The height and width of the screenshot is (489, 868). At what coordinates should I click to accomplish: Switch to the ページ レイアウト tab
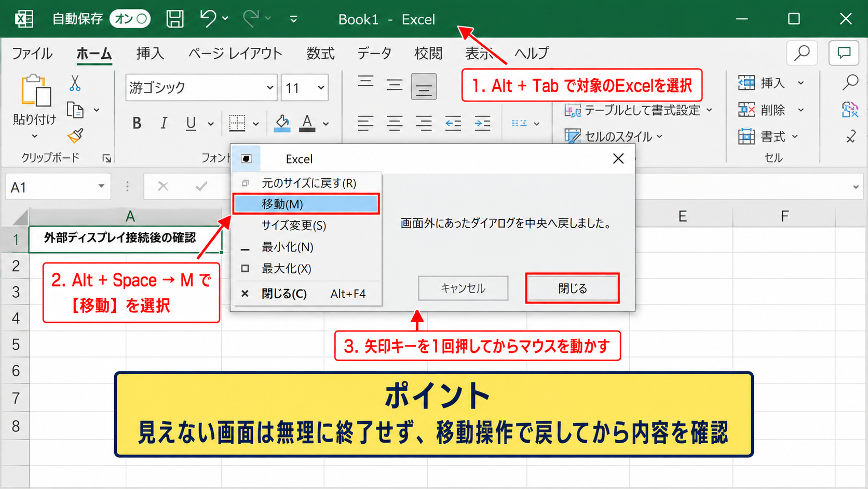[x=235, y=53]
